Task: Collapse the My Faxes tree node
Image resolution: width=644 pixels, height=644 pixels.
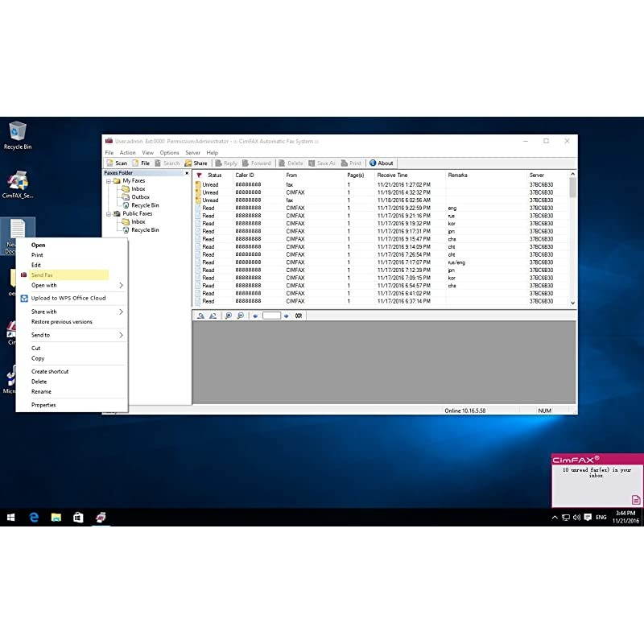Action: [x=108, y=181]
